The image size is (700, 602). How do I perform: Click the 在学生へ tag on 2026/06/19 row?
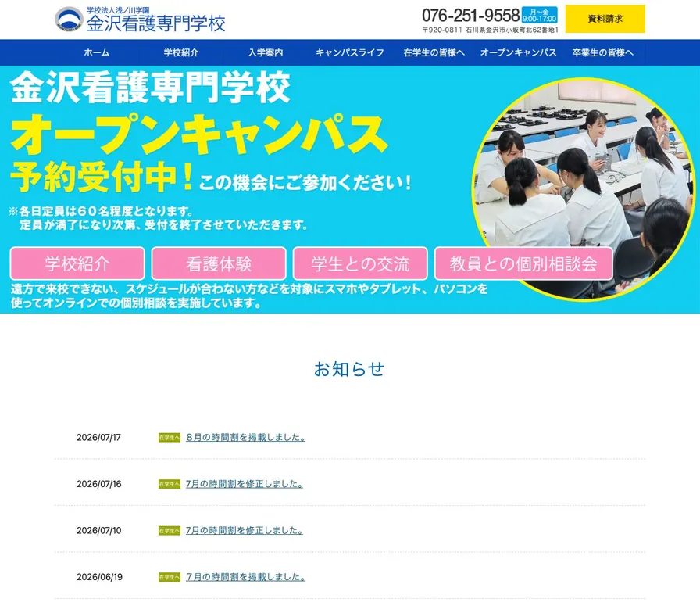[170, 577]
